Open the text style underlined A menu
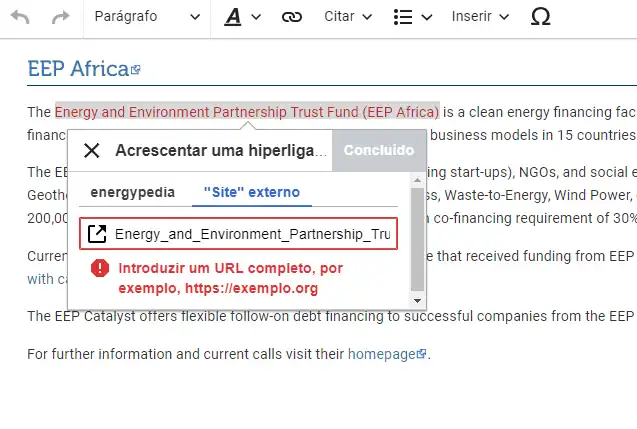Viewport: 637px width, 429px height. coord(242,17)
